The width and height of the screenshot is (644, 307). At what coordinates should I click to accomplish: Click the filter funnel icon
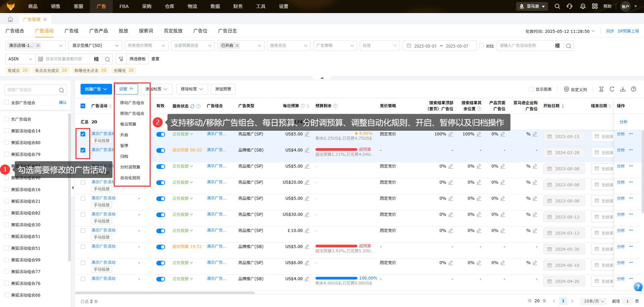click(x=121, y=59)
